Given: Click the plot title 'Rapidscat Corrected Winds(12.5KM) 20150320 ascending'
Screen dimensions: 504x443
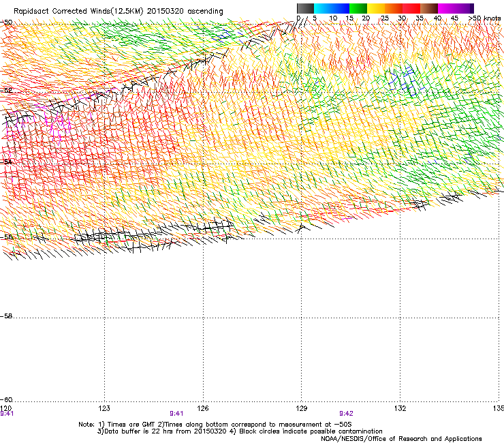Looking at the screenshot, I should pyautogui.click(x=119, y=12).
